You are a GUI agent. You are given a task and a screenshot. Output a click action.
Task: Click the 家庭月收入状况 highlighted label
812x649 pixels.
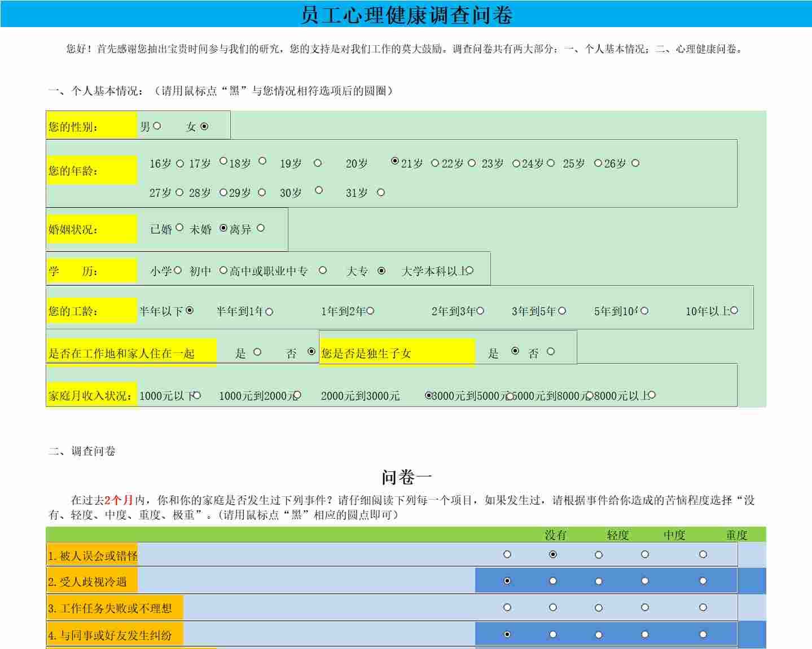coord(90,395)
